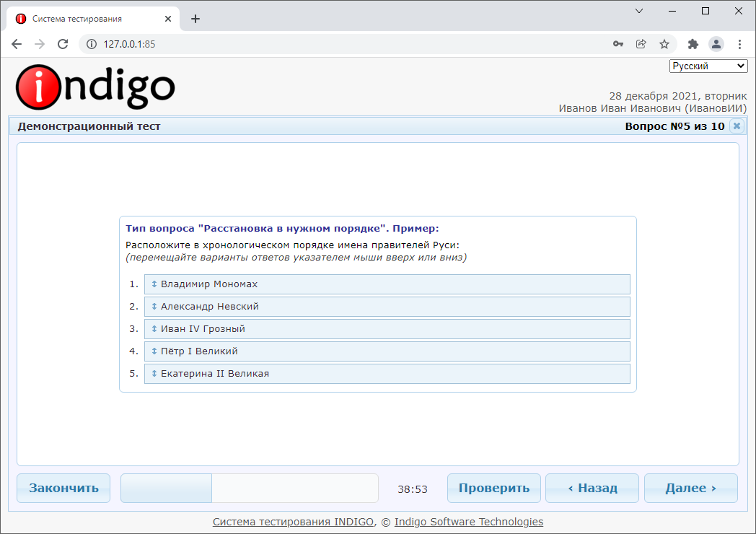Close test with blue X near question number
The image size is (756, 534).
pos(737,126)
